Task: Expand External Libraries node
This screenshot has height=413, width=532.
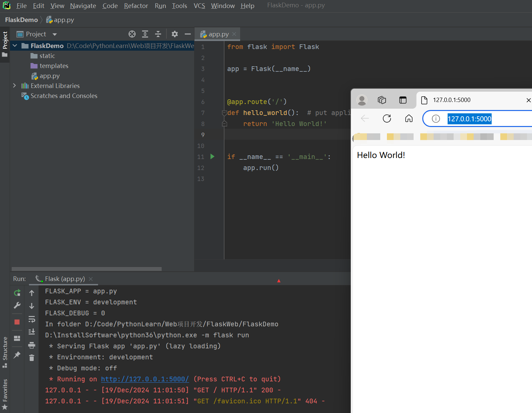Action: point(14,86)
